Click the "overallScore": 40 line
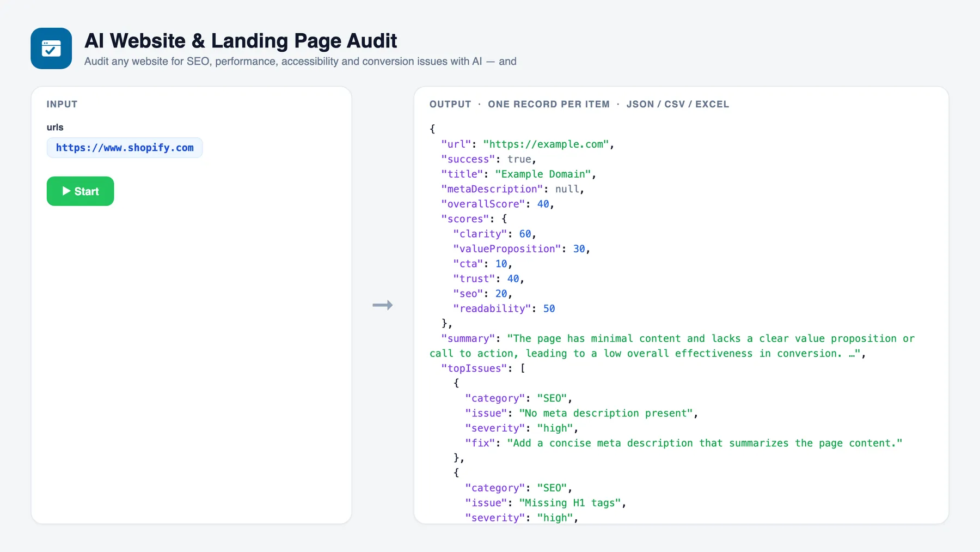Image resolution: width=980 pixels, height=552 pixels. click(498, 204)
